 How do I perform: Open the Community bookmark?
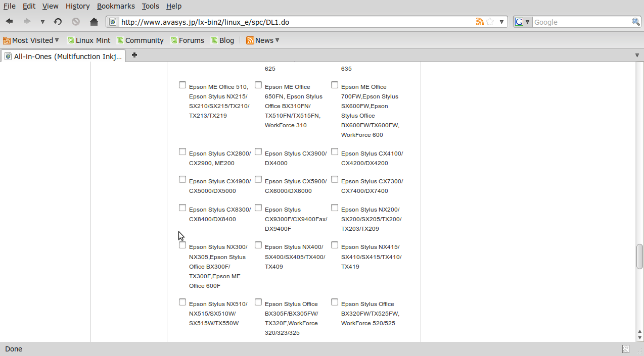[140, 40]
